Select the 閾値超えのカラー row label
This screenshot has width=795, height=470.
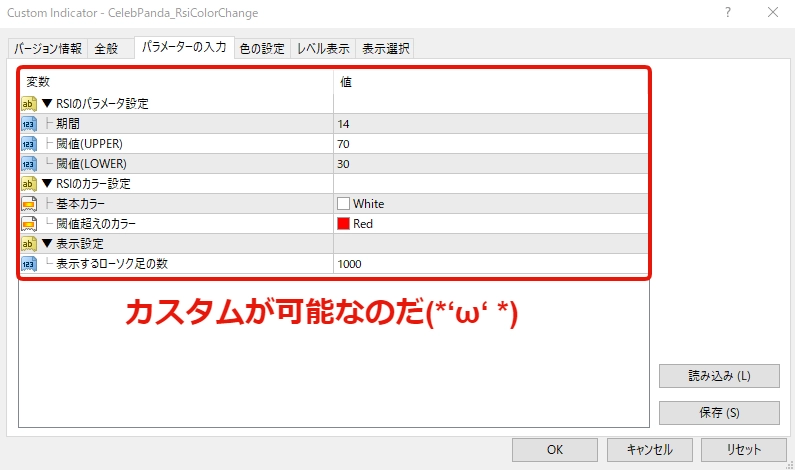click(96, 224)
